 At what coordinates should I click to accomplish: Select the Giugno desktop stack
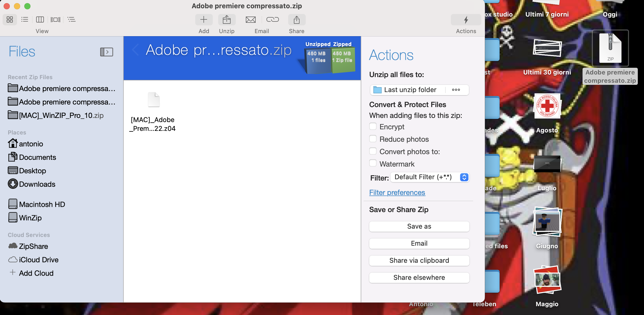pos(547,228)
